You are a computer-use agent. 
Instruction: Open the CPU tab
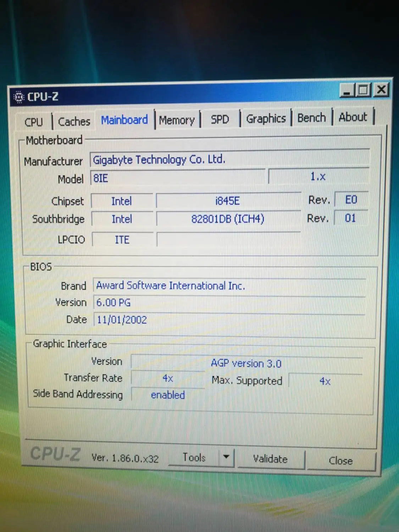point(34,122)
